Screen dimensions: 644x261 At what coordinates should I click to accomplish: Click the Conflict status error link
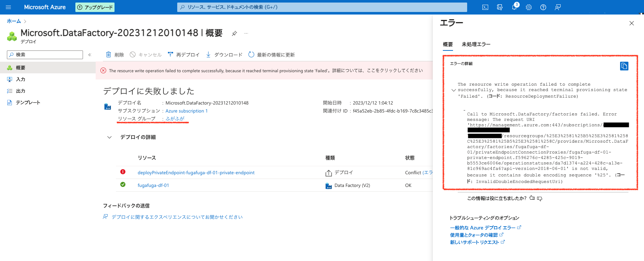click(x=427, y=173)
